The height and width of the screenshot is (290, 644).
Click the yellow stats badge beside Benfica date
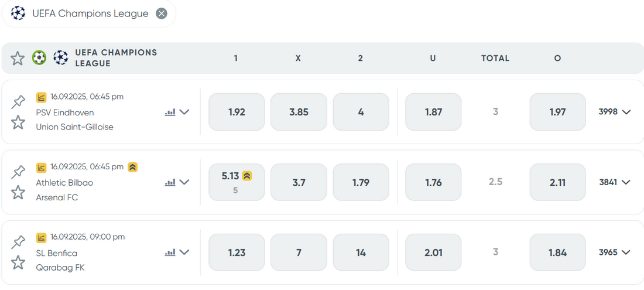[x=42, y=238]
